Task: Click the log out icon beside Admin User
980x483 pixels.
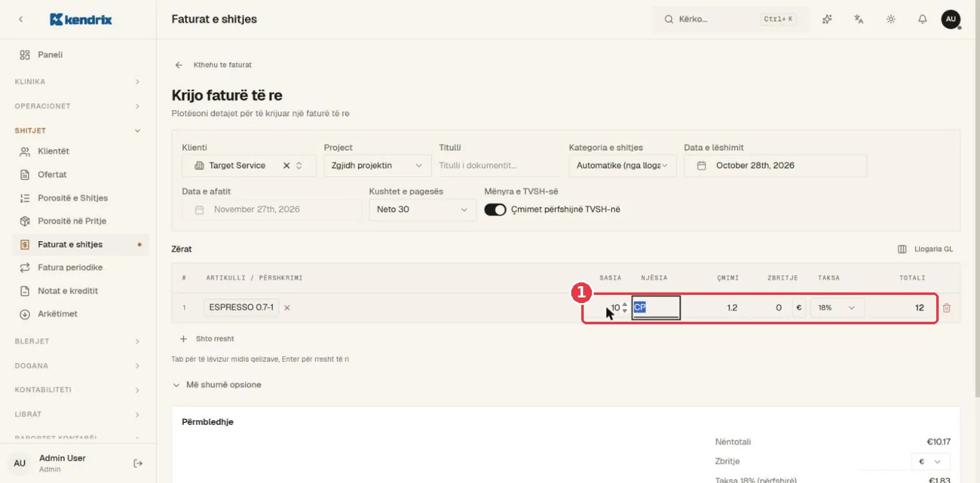Action: coord(138,463)
